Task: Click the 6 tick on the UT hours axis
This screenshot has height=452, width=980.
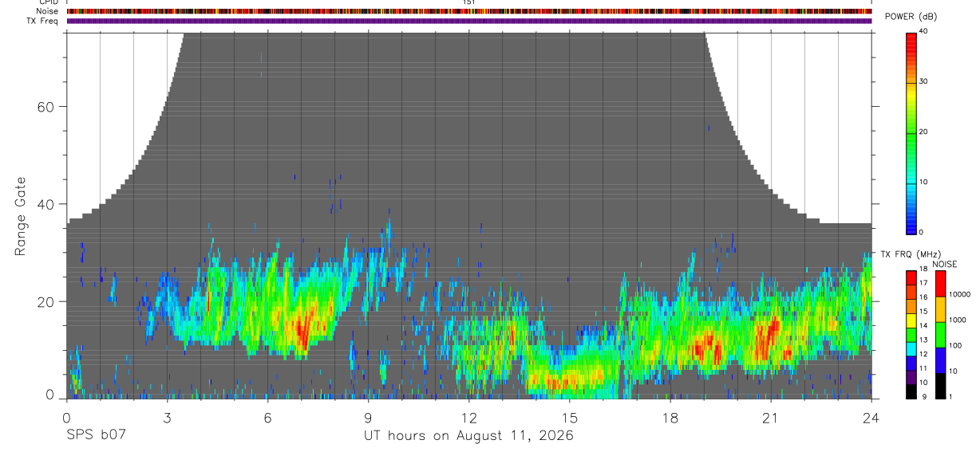Action: tap(268, 418)
